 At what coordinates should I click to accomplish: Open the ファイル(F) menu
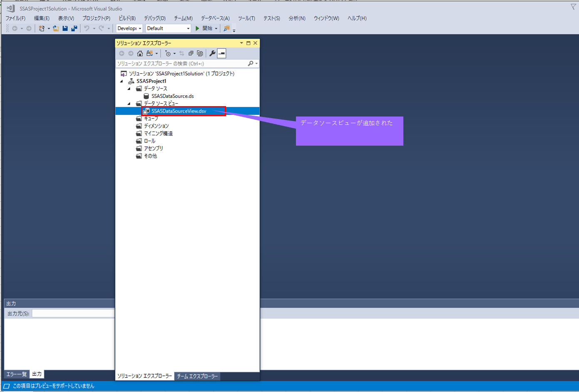click(15, 18)
